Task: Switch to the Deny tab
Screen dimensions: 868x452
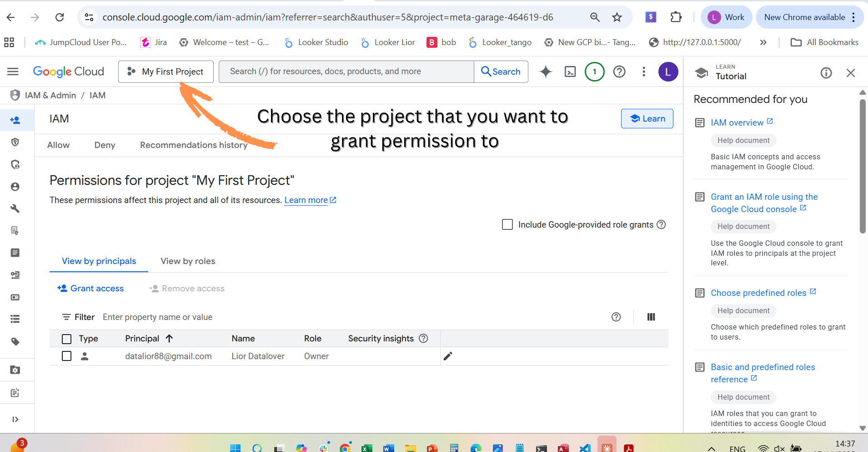Action: pos(105,145)
